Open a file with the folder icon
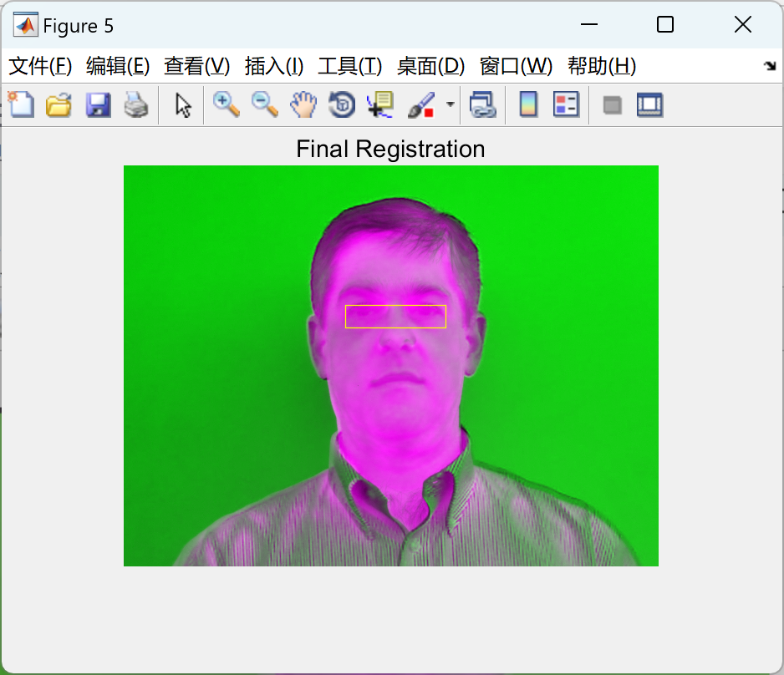 59,105
